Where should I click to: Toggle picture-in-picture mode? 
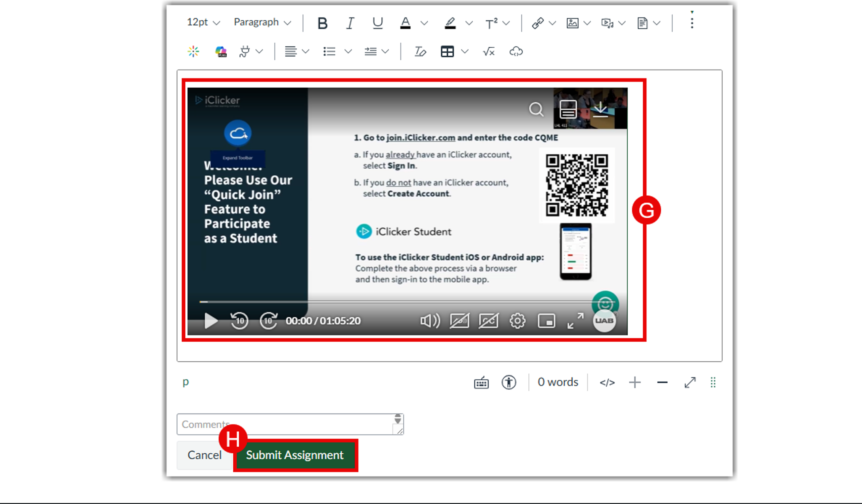(x=546, y=321)
